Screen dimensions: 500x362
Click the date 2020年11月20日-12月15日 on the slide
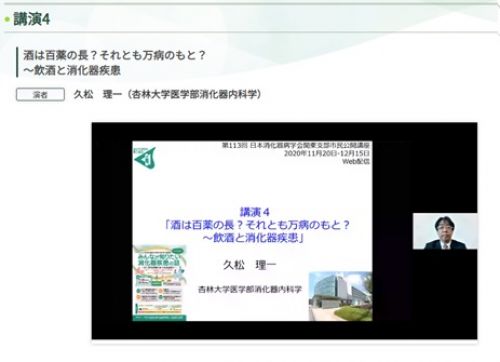tap(327, 153)
